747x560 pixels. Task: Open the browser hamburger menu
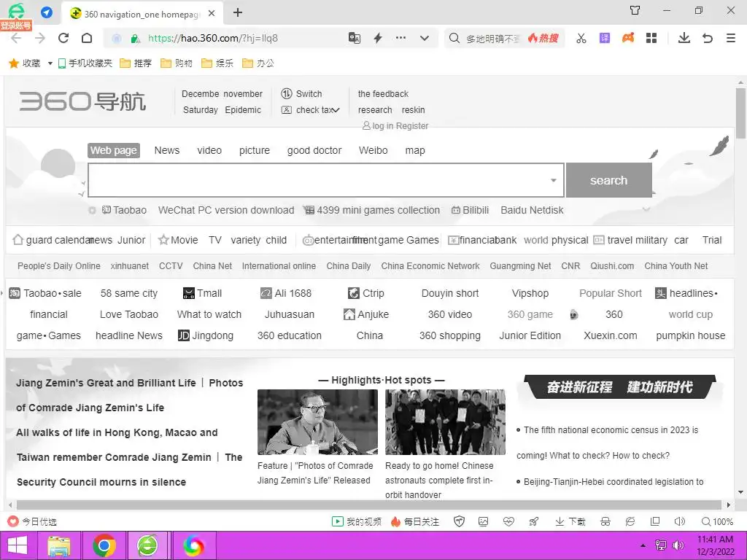click(731, 38)
